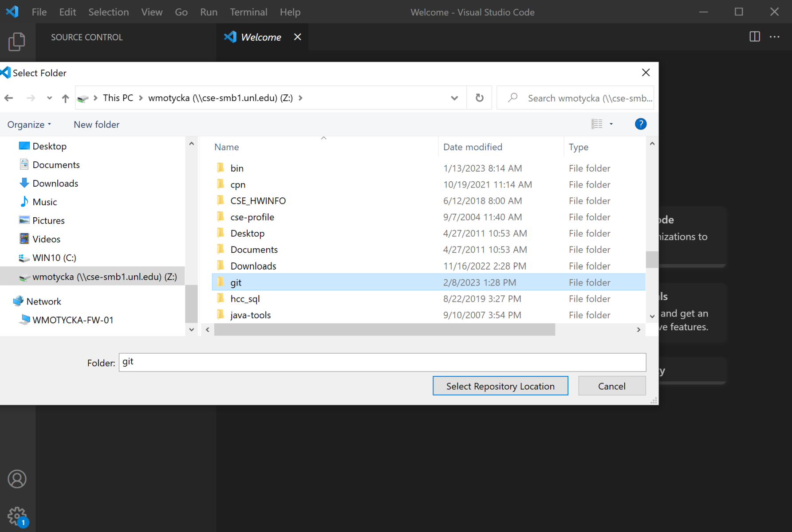The height and width of the screenshot is (532, 792).
Task: Go up one folder level arrow
Action: 65,98
